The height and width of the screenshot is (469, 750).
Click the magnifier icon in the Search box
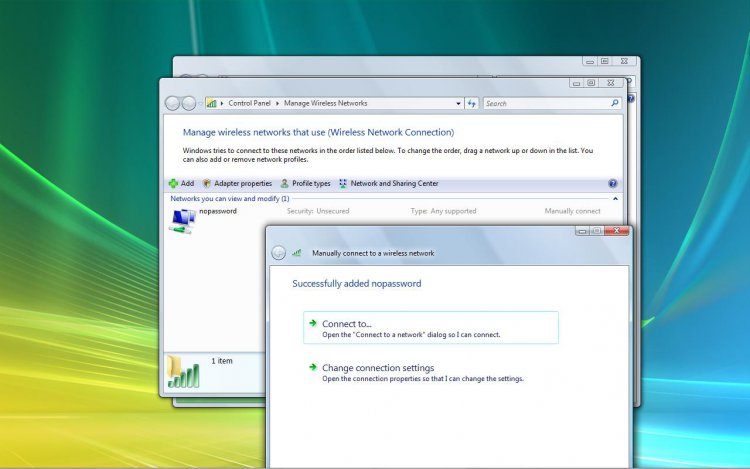(615, 103)
